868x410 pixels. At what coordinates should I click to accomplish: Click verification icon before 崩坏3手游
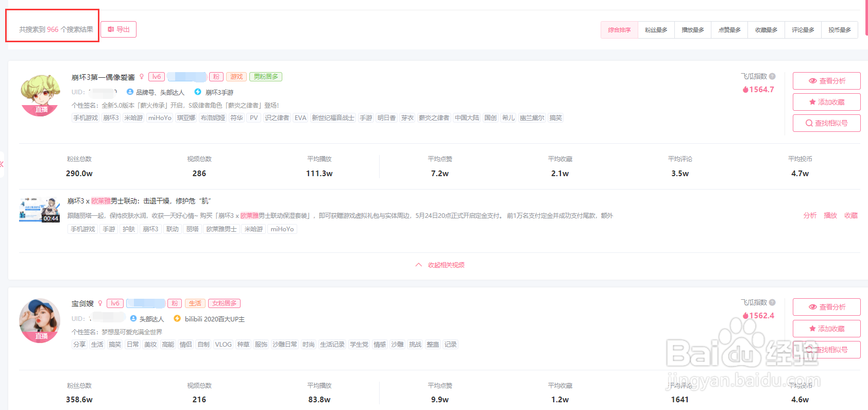pyautogui.click(x=198, y=92)
